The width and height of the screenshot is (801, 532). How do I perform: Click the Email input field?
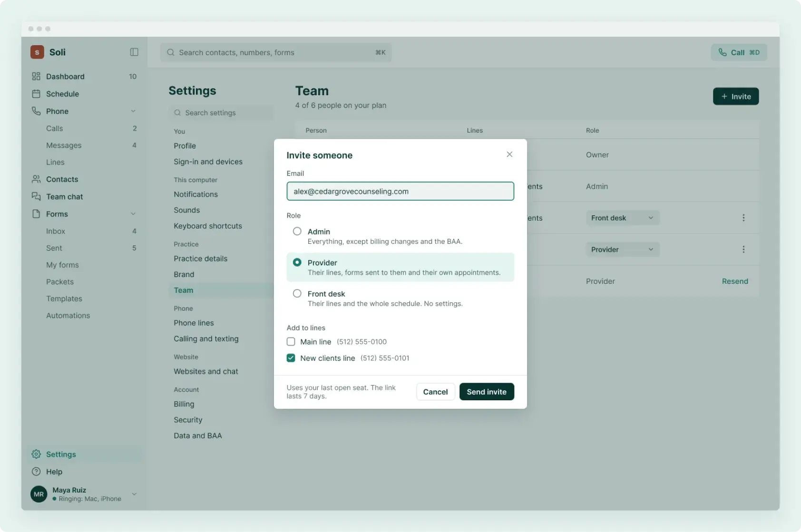[x=400, y=191]
